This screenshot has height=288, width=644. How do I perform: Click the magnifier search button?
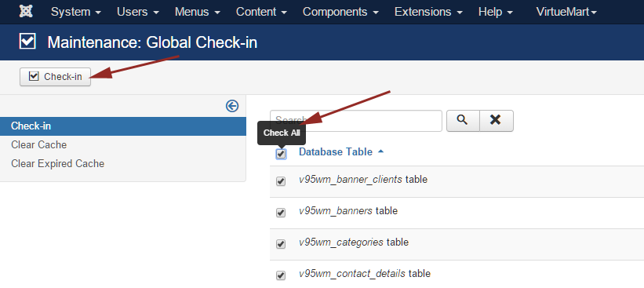coord(463,120)
